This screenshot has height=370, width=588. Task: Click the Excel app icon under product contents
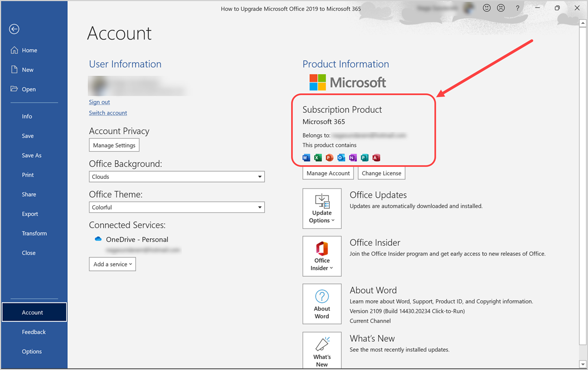pos(318,158)
